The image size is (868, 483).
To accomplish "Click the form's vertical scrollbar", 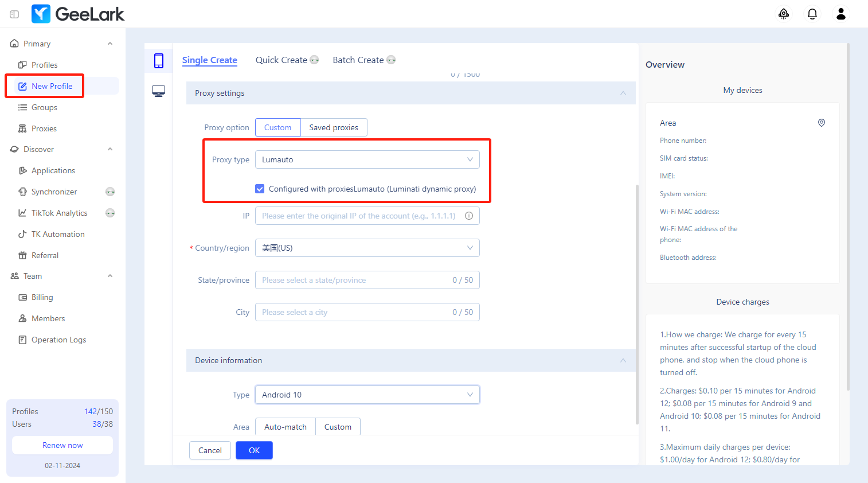I will 636,304.
